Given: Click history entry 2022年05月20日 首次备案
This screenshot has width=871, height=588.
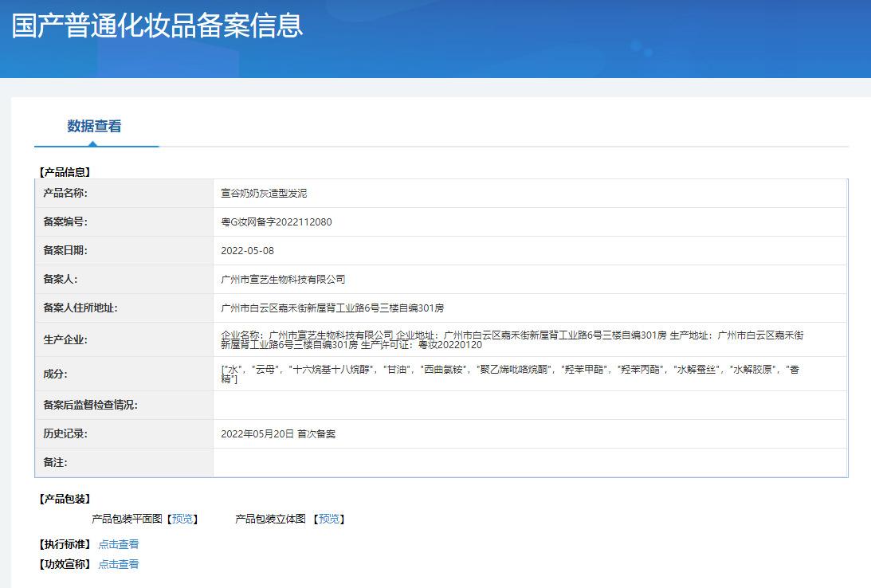Looking at the screenshot, I should tap(278, 434).
